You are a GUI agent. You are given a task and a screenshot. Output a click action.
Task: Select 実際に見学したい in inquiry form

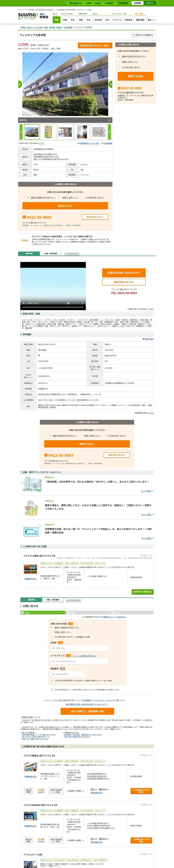[60, 632]
